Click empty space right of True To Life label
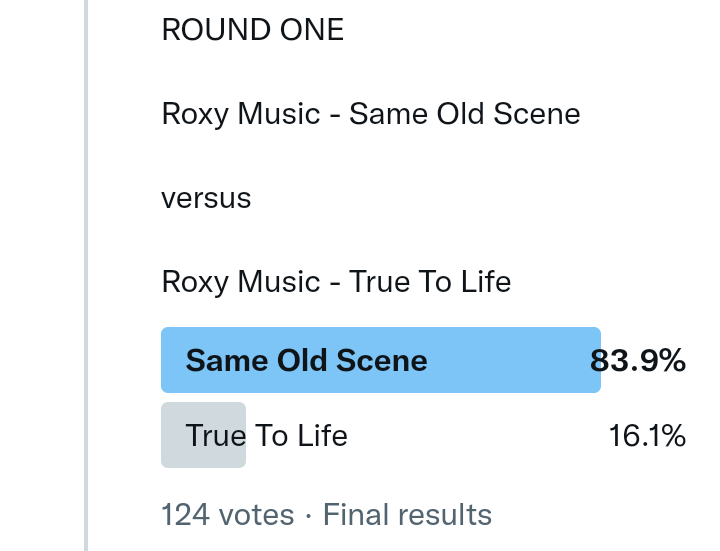Image resolution: width=720 pixels, height=551 pixels. pyautogui.click(x=470, y=436)
